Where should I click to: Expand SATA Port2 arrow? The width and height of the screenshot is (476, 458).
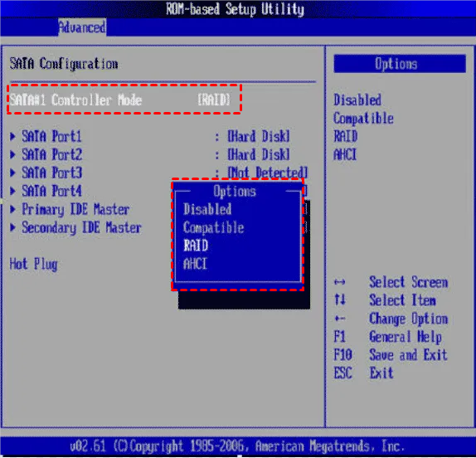point(12,154)
